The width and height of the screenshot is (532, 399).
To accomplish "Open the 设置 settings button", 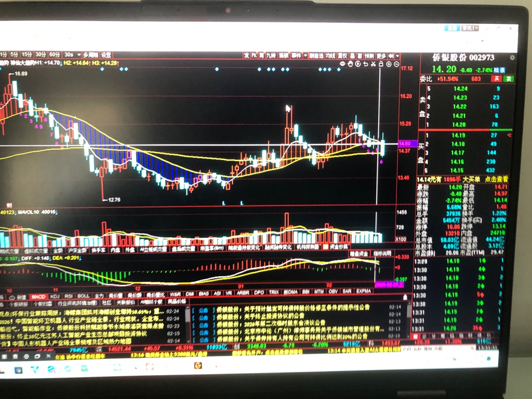I will pos(106,55).
